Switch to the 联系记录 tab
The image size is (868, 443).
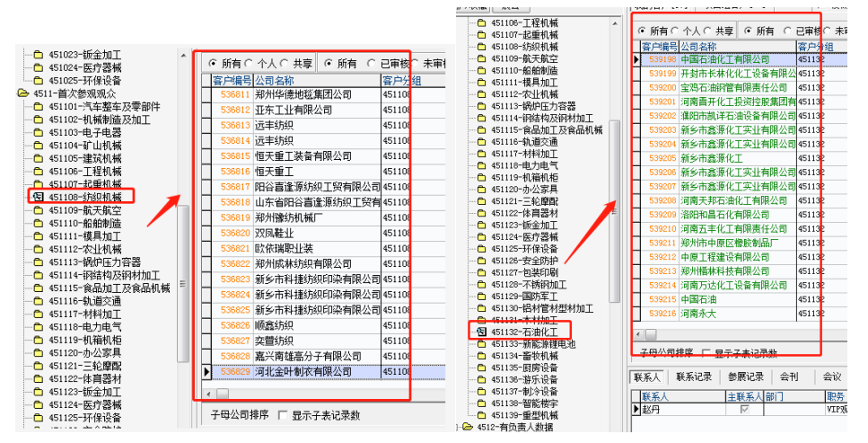[694, 377]
